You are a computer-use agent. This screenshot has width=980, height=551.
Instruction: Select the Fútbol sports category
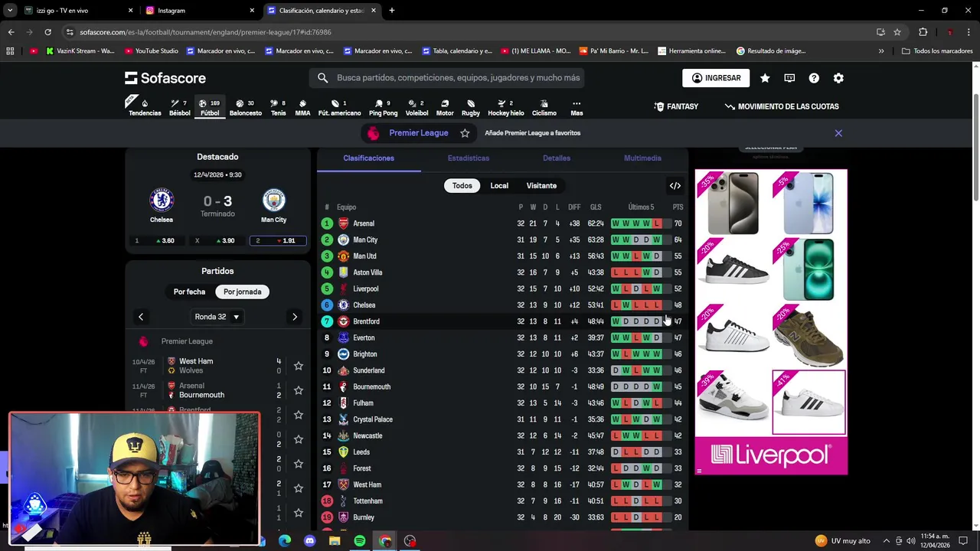(210, 108)
